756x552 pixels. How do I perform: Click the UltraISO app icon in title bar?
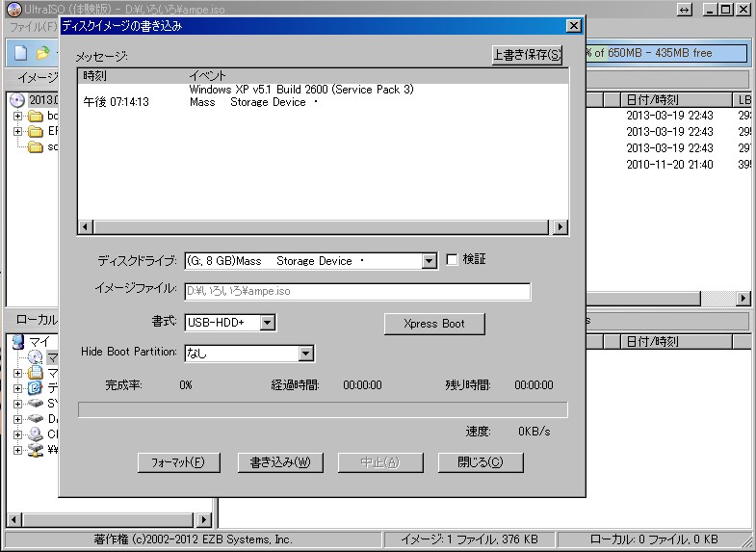click(x=14, y=9)
